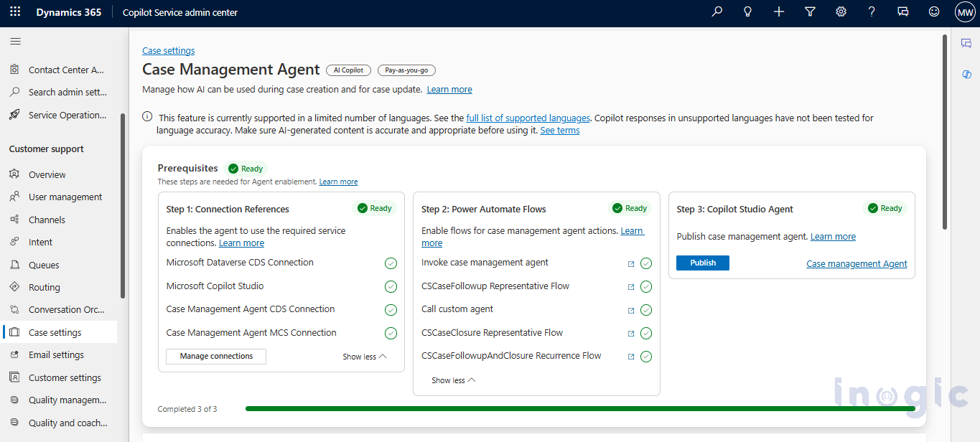Click the Overview sidebar icon

[14, 174]
